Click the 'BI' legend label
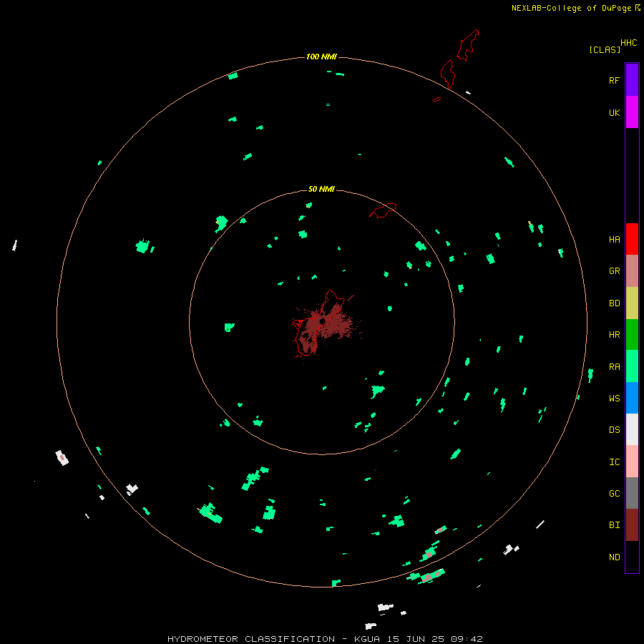The image size is (644, 644). [x=614, y=525]
